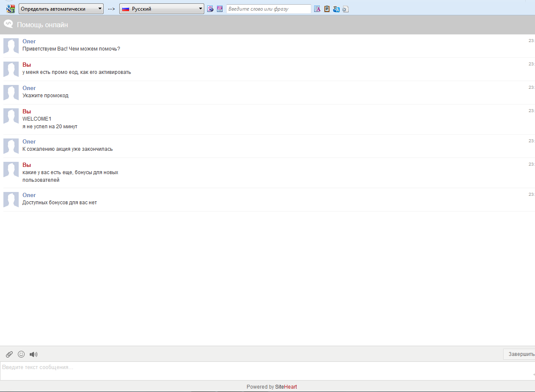Click the 'Вы' name above the WELCOME1 message
Image resolution: width=535 pixels, height=392 pixels.
27,111
